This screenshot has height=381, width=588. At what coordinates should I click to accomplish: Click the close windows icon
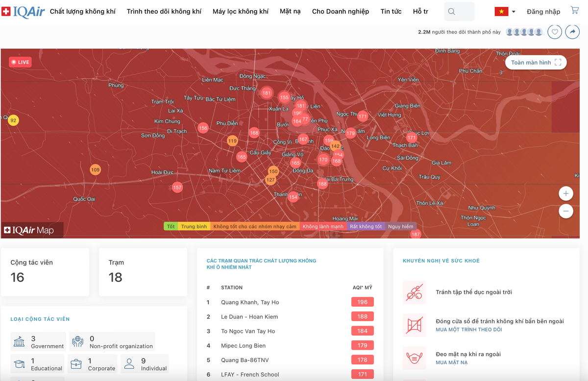415,325
